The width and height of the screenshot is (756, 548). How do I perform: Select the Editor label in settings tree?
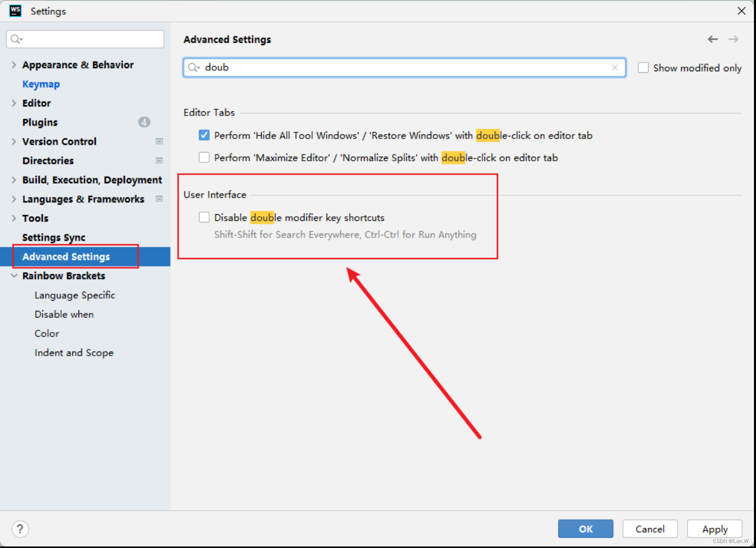pyautogui.click(x=36, y=103)
